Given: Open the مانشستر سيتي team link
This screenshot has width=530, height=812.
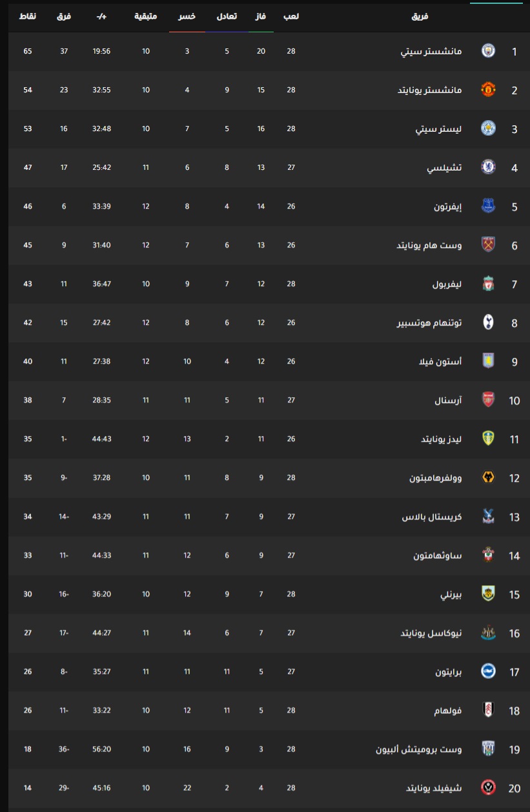Looking at the screenshot, I should [x=431, y=51].
